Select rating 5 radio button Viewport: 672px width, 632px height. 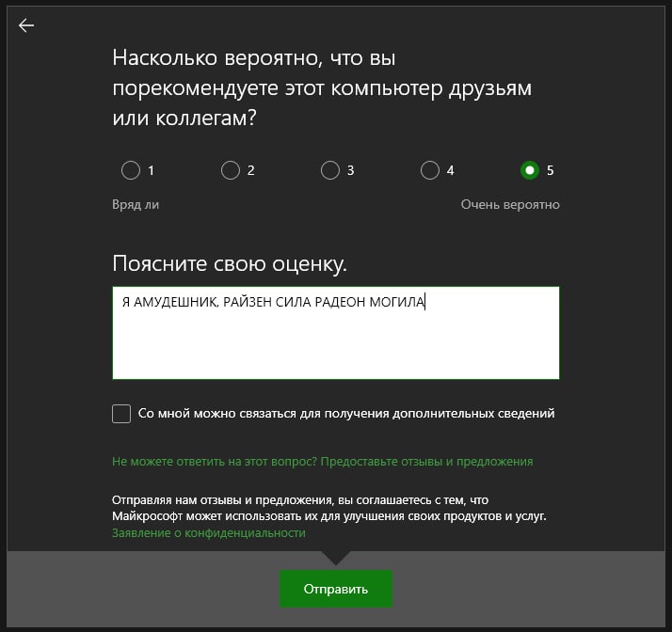tap(530, 170)
